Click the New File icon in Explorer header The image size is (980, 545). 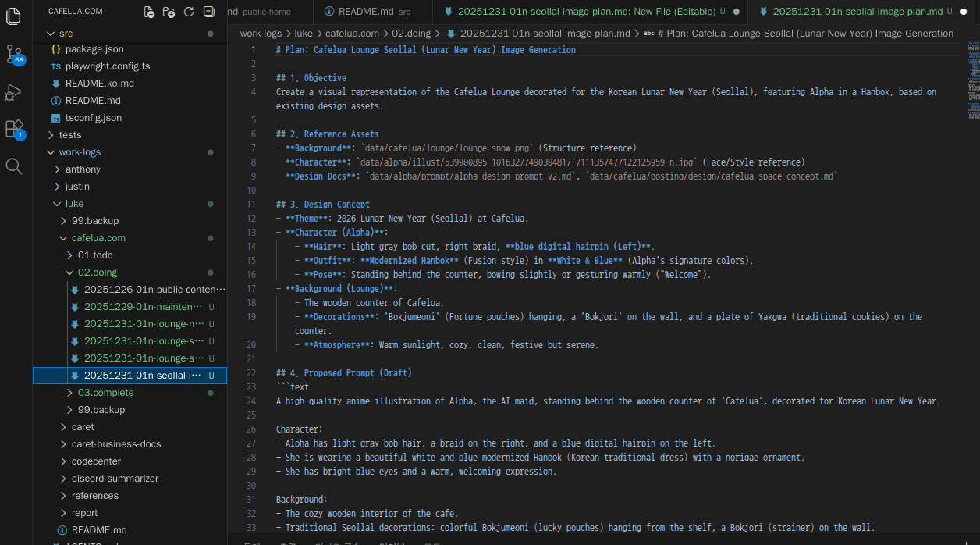pos(149,12)
